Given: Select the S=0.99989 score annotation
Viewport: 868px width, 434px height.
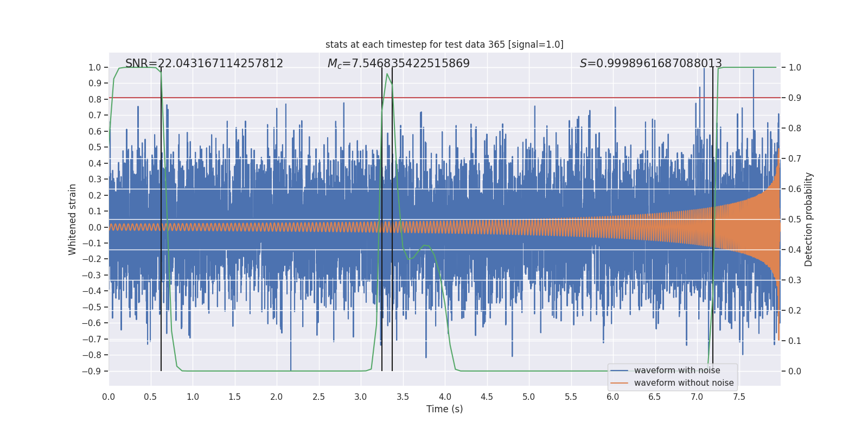Looking at the screenshot, I should [x=650, y=63].
